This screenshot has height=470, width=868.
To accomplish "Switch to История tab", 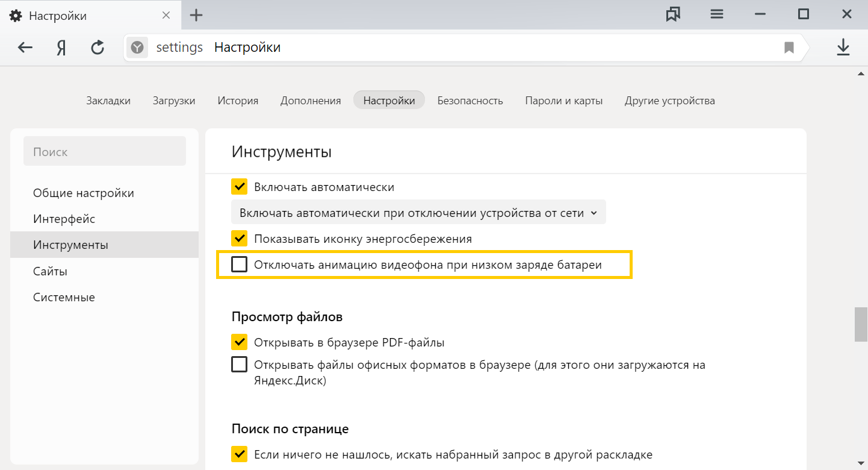I will click(238, 101).
